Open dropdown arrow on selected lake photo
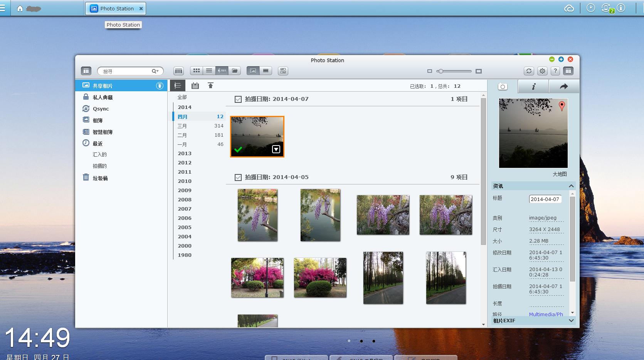The width and height of the screenshot is (644, 360). pyautogui.click(x=276, y=149)
